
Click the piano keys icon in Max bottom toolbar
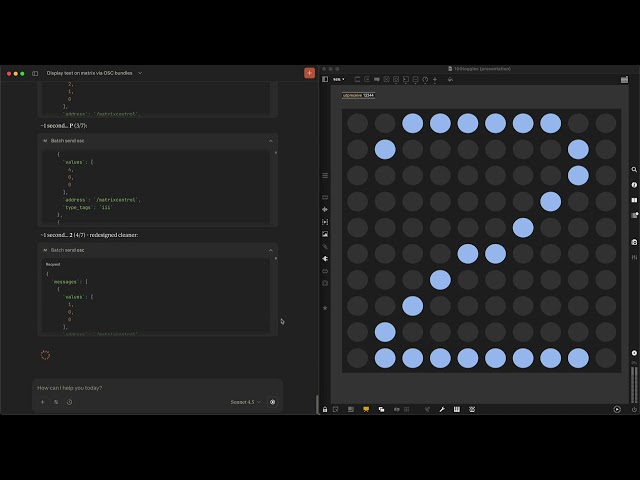tap(457, 409)
